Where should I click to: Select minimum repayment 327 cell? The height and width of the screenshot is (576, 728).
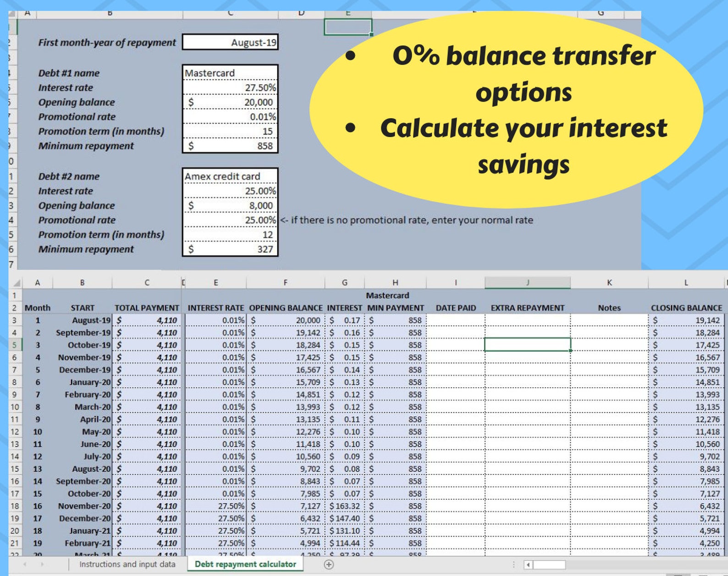coord(230,249)
